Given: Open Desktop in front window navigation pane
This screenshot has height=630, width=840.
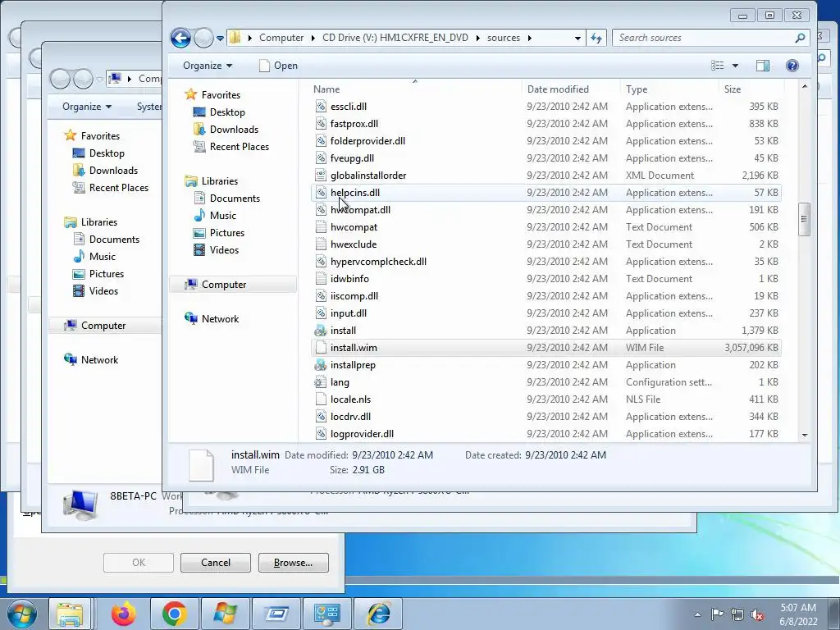Looking at the screenshot, I should (227, 112).
